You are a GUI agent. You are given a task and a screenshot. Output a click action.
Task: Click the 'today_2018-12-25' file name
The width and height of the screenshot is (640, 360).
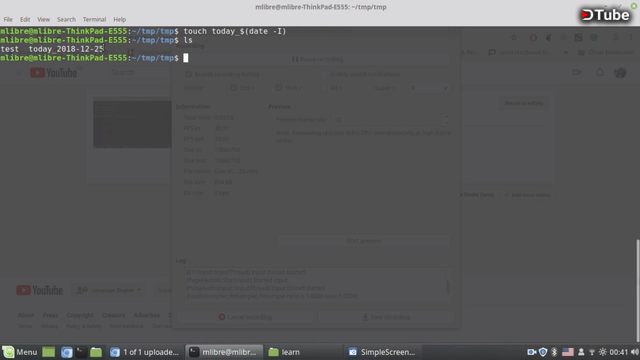tap(66, 49)
